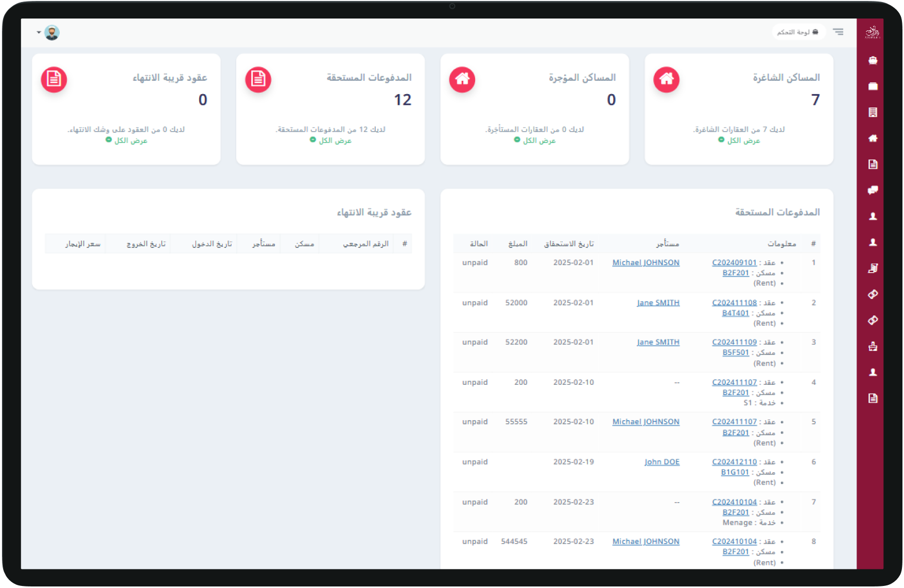Click the stamp icon in the sidebar
The width and height of the screenshot is (904, 588).
(x=873, y=346)
